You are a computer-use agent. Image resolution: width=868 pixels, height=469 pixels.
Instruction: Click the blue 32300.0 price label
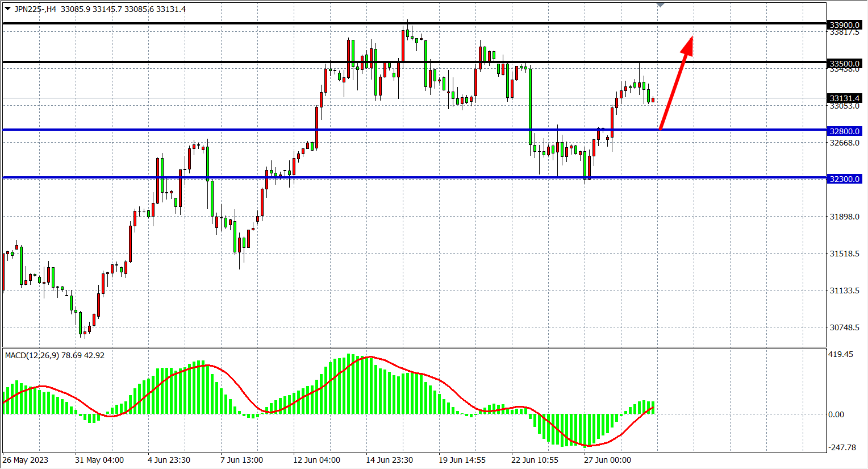pos(845,179)
